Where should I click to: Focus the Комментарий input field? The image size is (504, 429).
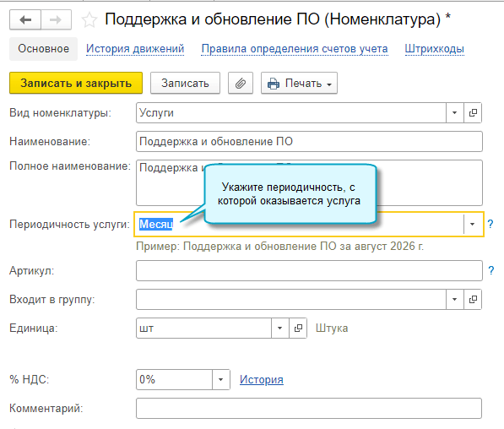309,409
